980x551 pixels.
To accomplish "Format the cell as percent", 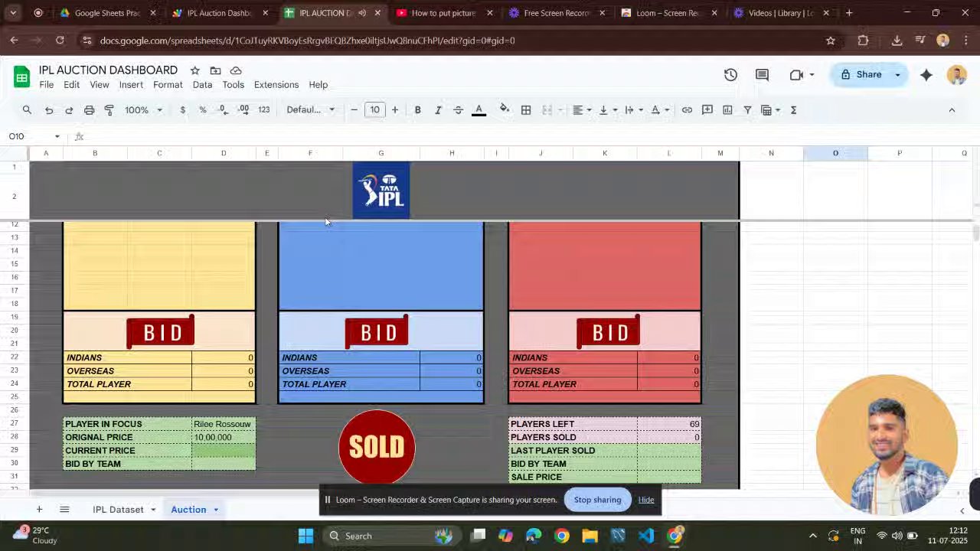I will click(202, 110).
